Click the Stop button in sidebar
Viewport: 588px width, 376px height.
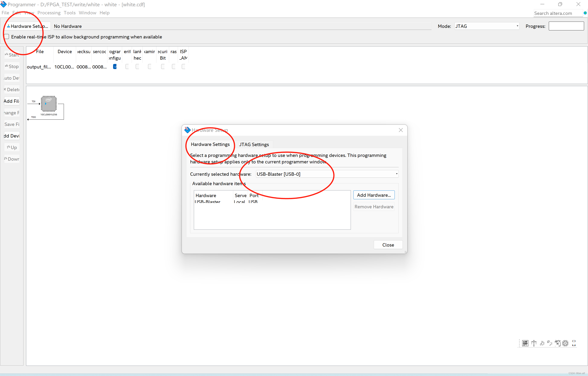pos(12,66)
